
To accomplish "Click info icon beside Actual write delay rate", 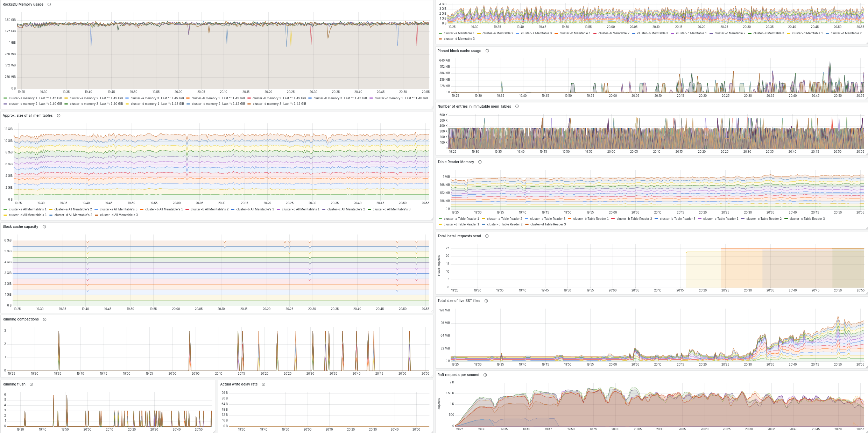I will click(x=263, y=384).
